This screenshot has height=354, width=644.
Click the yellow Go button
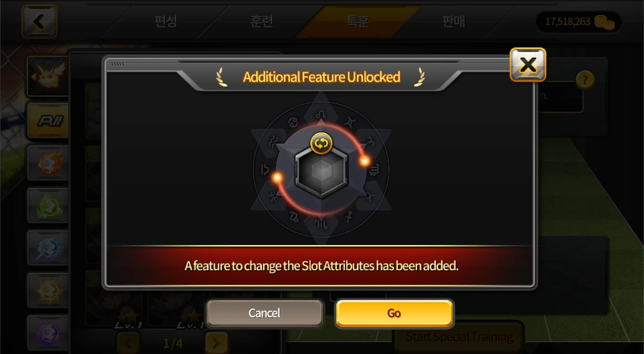click(x=394, y=313)
